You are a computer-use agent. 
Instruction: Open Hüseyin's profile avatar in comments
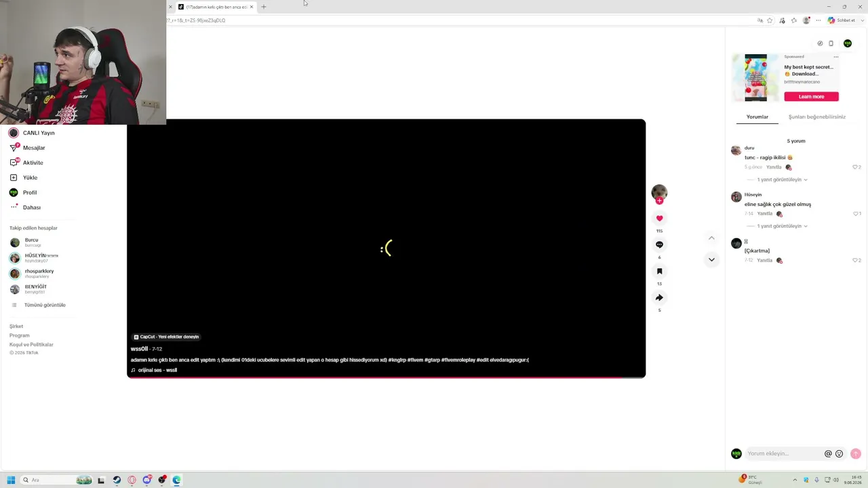[x=736, y=197]
